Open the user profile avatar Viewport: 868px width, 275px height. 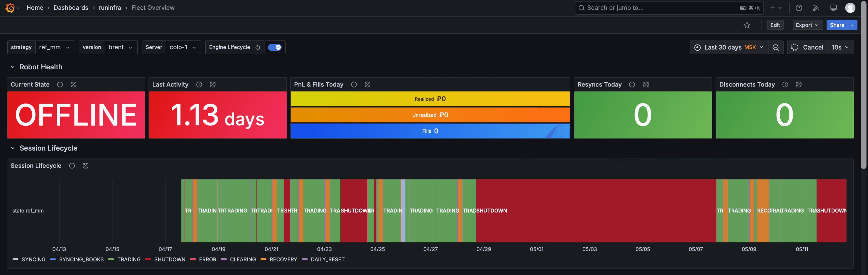(850, 8)
